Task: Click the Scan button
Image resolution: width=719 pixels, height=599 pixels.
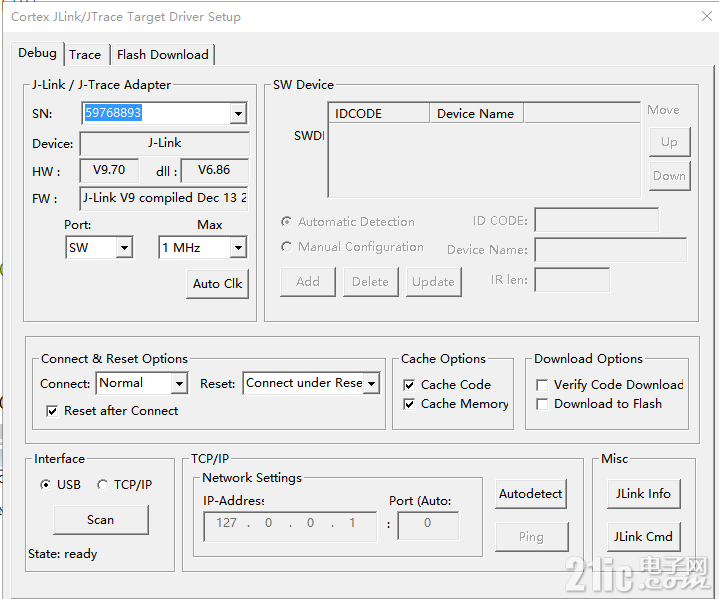Action: click(x=101, y=520)
